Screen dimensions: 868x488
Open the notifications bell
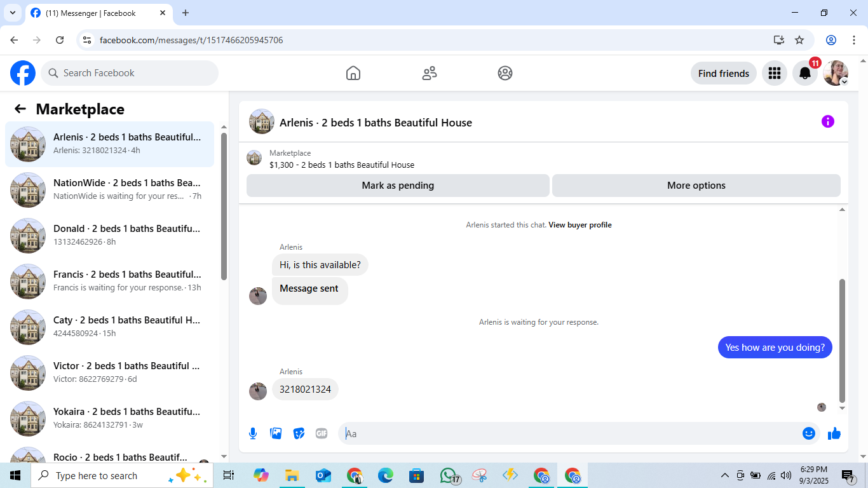click(x=804, y=73)
